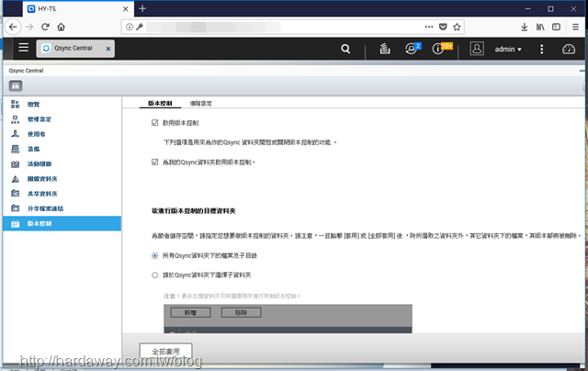Screen dimensions: 588x371
Task: Click the Apply All (全部套用) button
Action: coord(165,351)
